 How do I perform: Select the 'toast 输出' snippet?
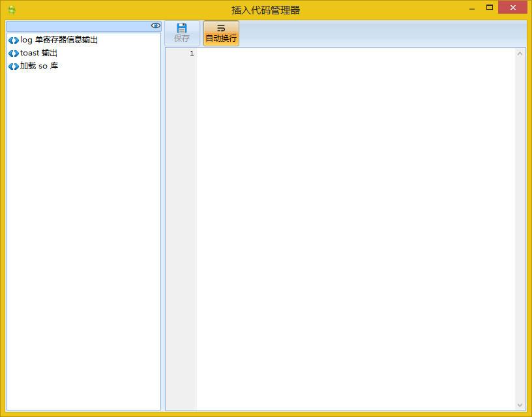(38, 53)
